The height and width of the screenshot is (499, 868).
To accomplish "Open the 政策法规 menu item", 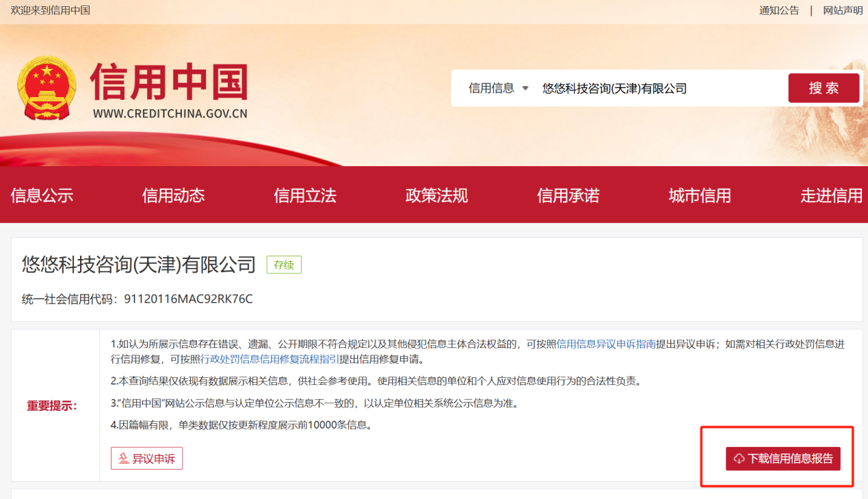I will click(436, 195).
